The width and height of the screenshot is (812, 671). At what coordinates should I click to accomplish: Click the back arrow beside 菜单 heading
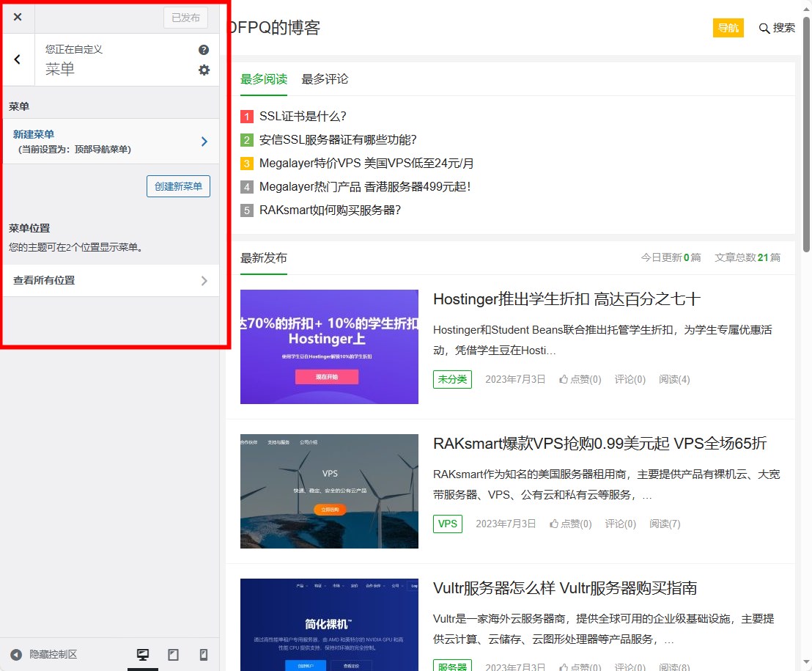(18, 59)
